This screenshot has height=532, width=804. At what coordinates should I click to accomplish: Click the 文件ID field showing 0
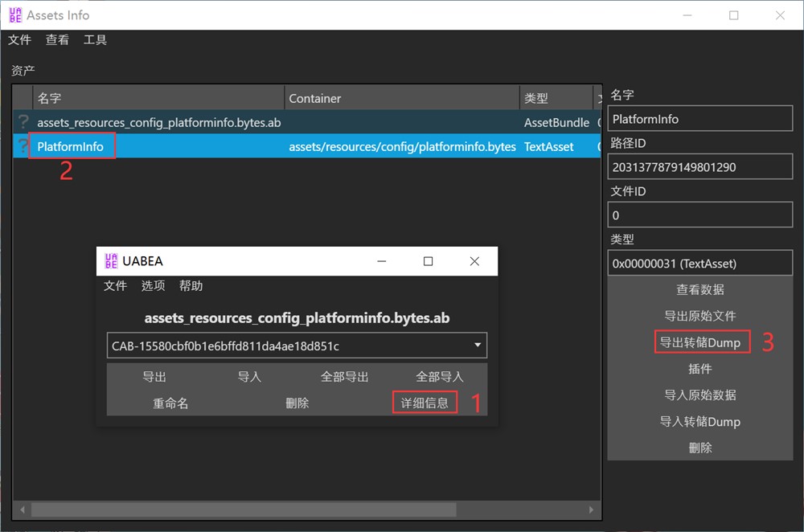[x=700, y=215]
